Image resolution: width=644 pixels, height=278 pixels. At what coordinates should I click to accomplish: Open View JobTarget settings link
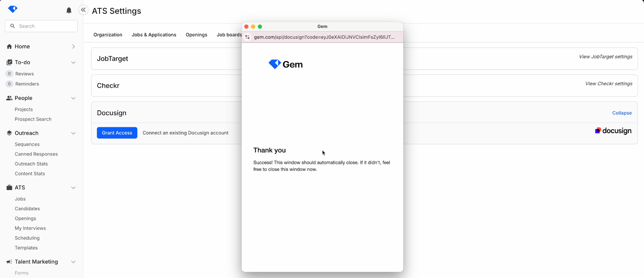click(606, 57)
